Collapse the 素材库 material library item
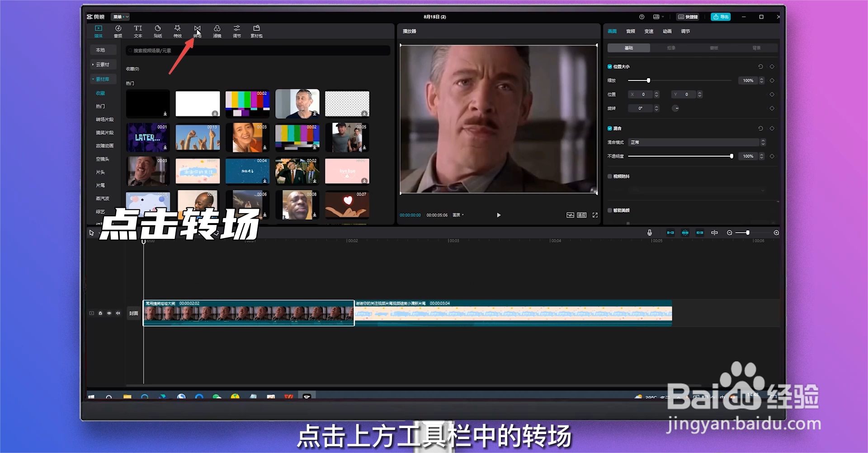The image size is (868, 453). click(103, 79)
